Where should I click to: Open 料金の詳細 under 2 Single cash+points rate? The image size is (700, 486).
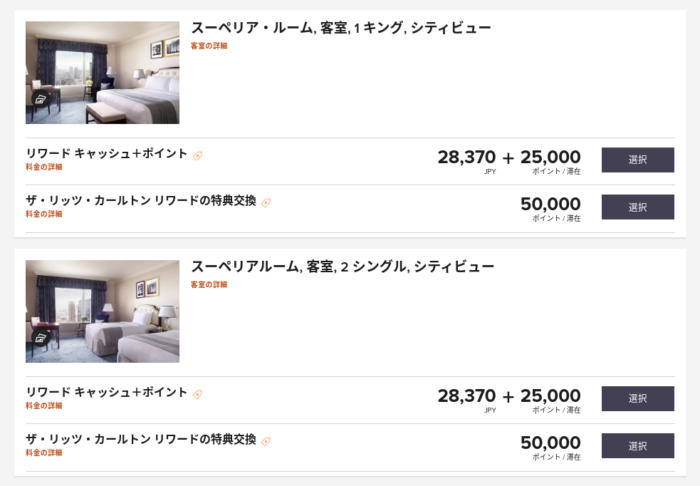click(44, 406)
